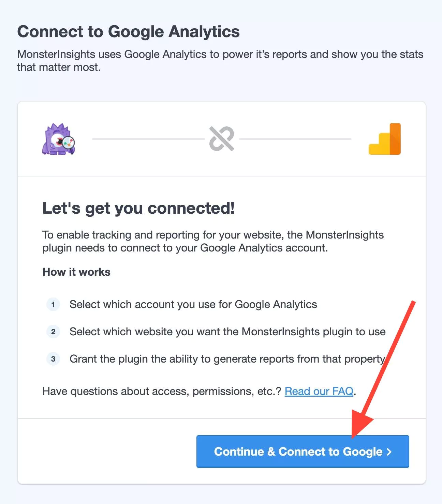The image size is (442, 504).
Task: Click the Google Analytics logo icon
Action: point(385,139)
